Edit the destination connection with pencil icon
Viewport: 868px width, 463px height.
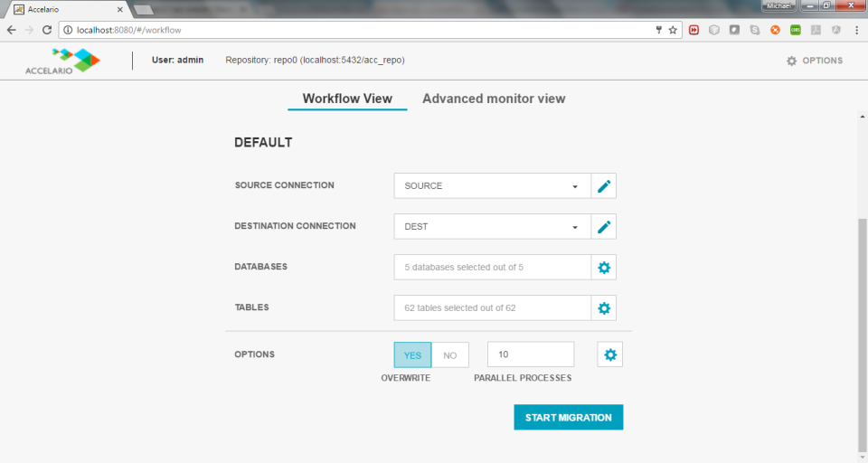click(604, 226)
